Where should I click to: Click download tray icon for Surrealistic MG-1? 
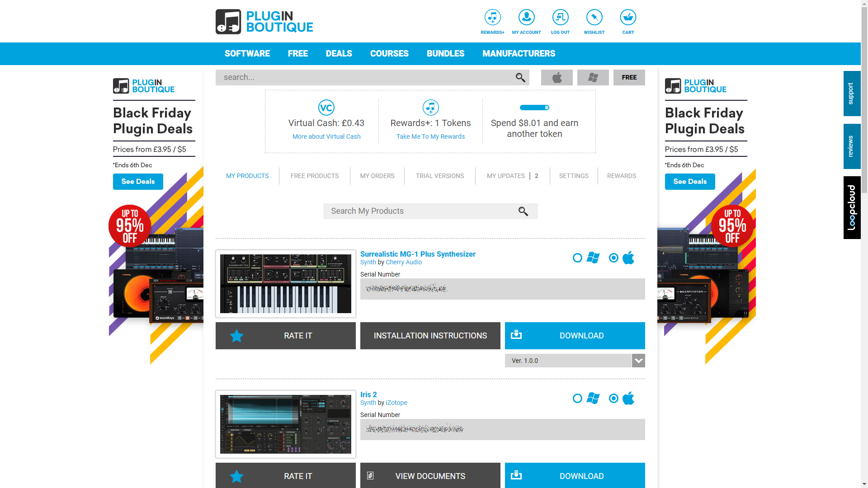516,335
